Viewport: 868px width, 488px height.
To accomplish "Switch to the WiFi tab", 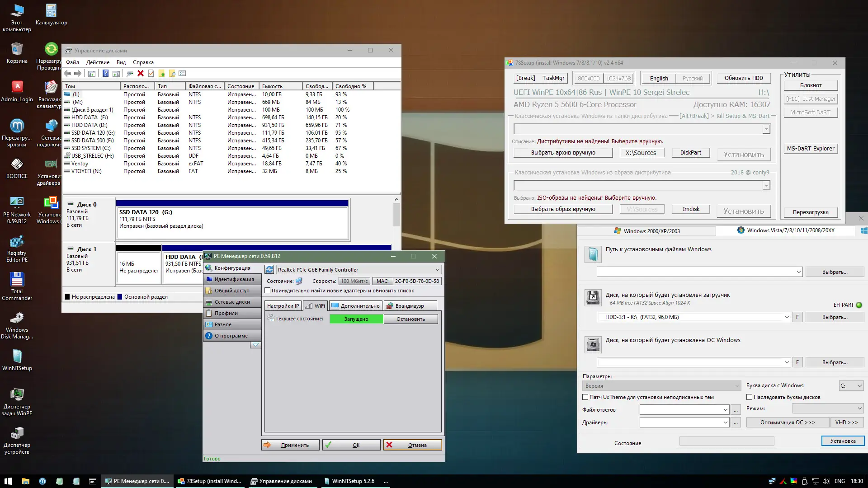I will tap(315, 306).
